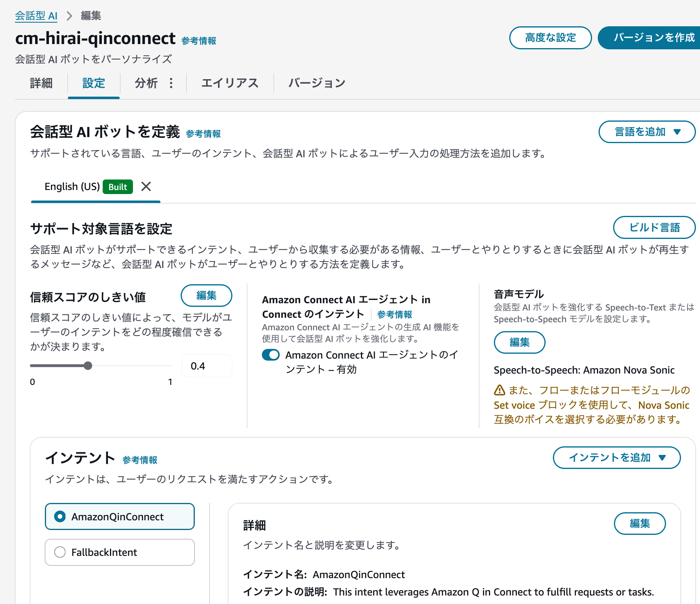Select the FallbackIntent radio button
This screenshot has height=604, width=700.
coord(60,552)
